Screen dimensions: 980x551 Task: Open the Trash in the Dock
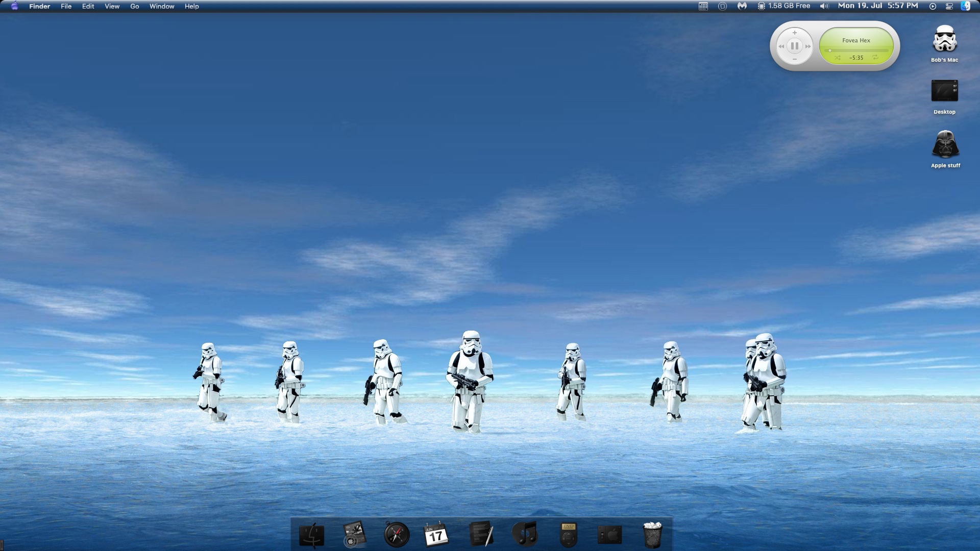click(x=652, y=535)
